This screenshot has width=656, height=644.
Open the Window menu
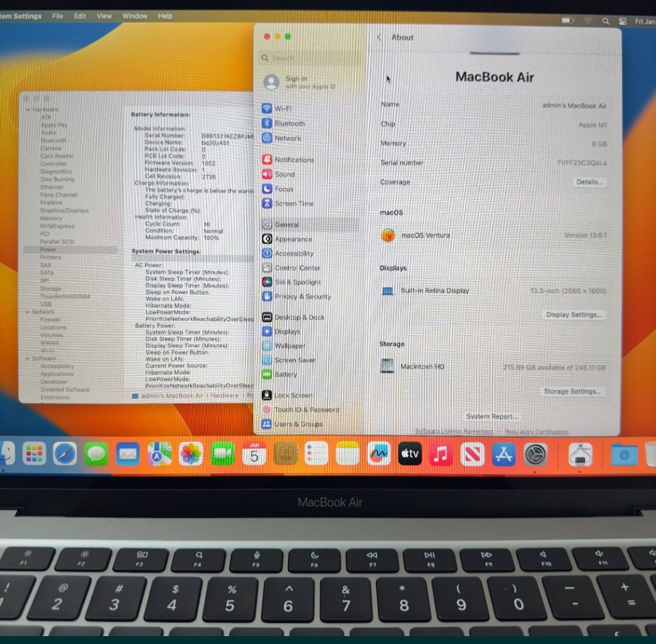click(134, 16)
